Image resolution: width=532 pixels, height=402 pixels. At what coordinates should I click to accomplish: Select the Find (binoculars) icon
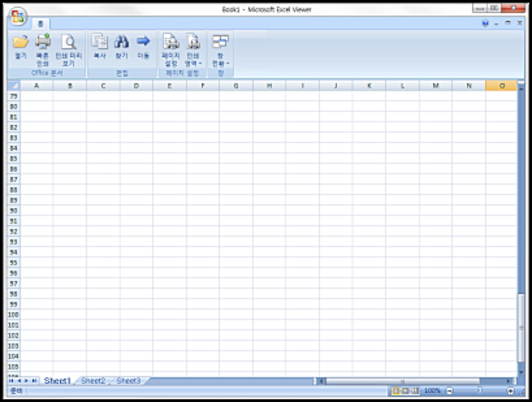point(122,42)
